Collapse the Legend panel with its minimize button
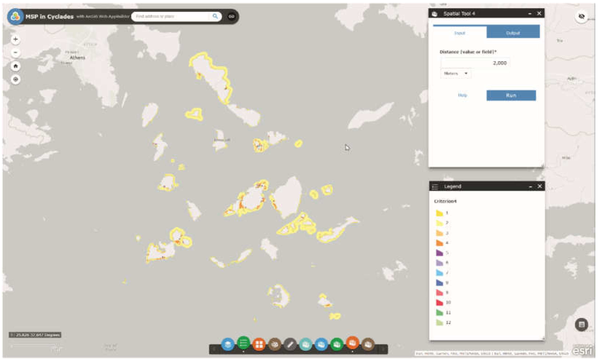This screenshot has width=599, height=364. (531, 187)
